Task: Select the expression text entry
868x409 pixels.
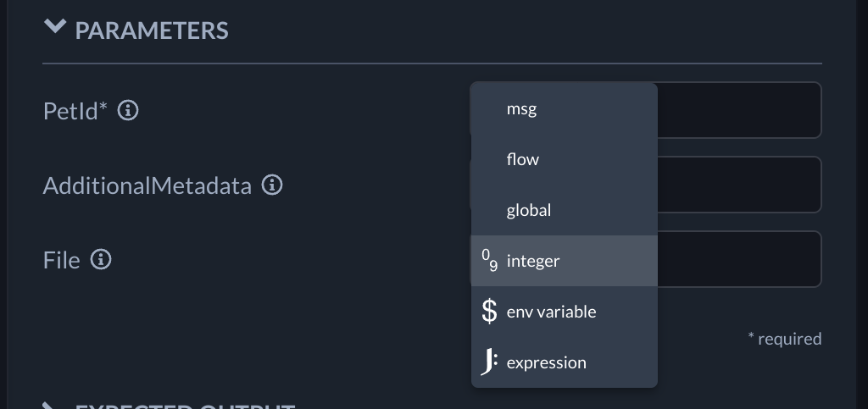Action: pyautogui.click(x=546, y=362)
